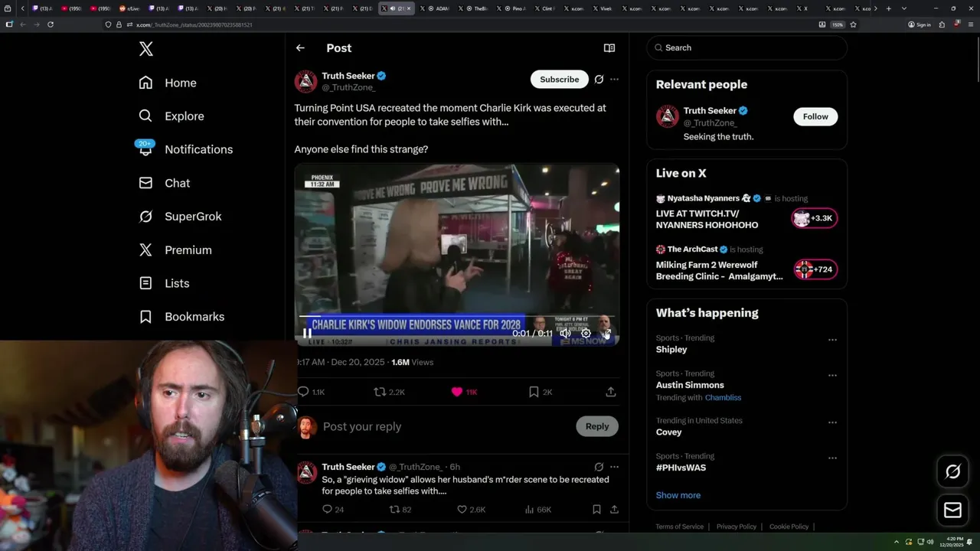This screenshot has height=551, width=980.
Task: Pause the video
Action: 307,333
